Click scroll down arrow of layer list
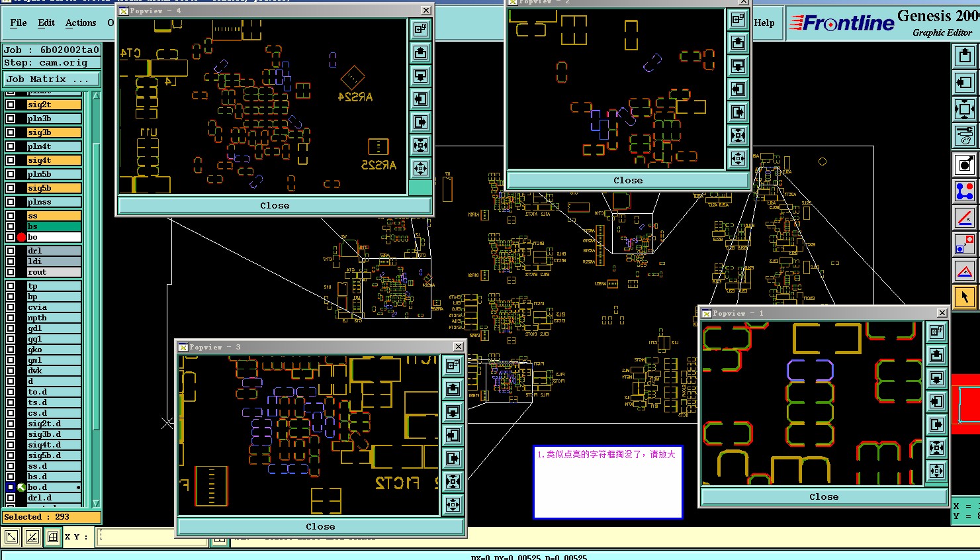The image size is (980, 560). [x=96, y=504]
